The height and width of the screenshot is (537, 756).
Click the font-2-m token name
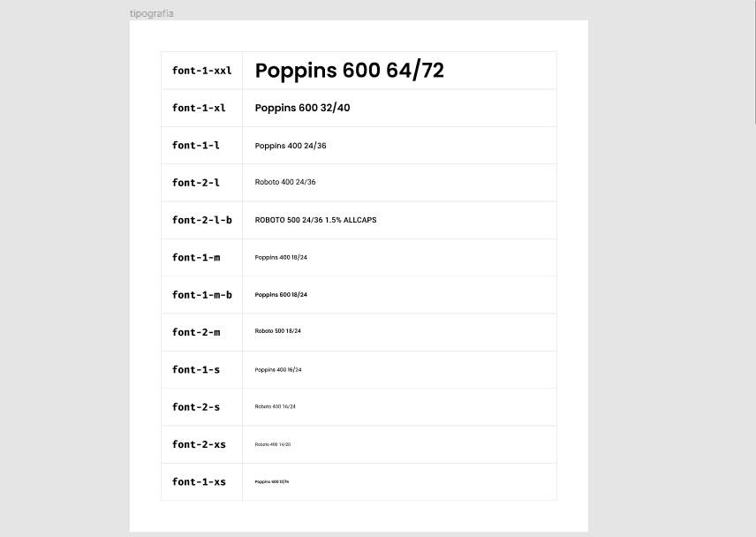195,332
